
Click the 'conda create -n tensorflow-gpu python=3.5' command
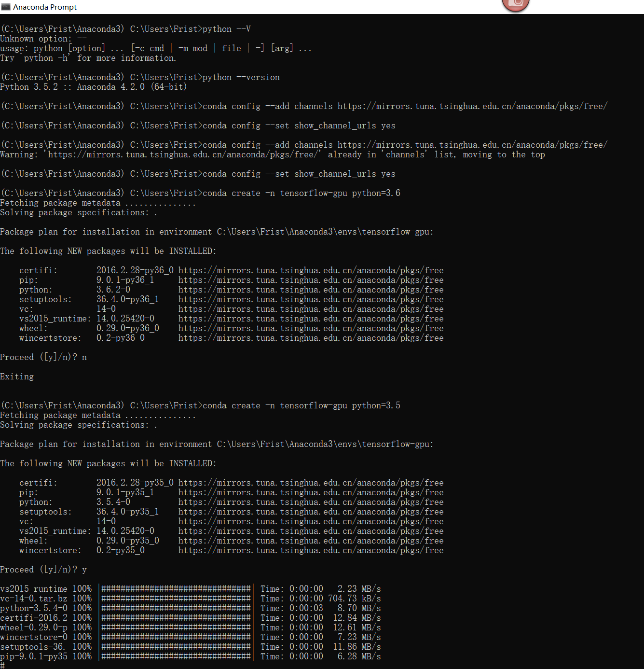[x=301, y=405]
